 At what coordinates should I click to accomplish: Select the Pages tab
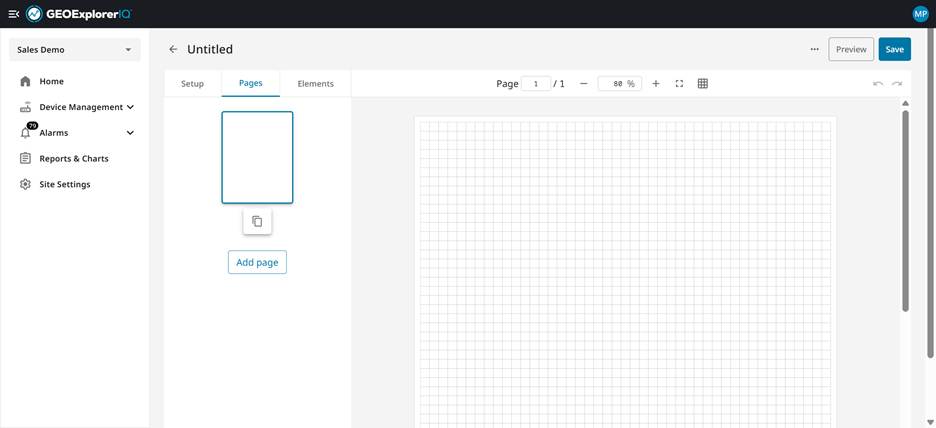[251, 84]
